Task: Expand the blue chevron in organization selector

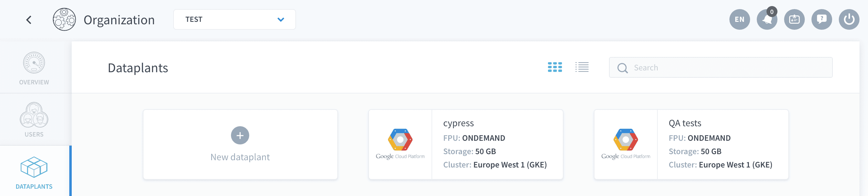Action: coord(280,20)
